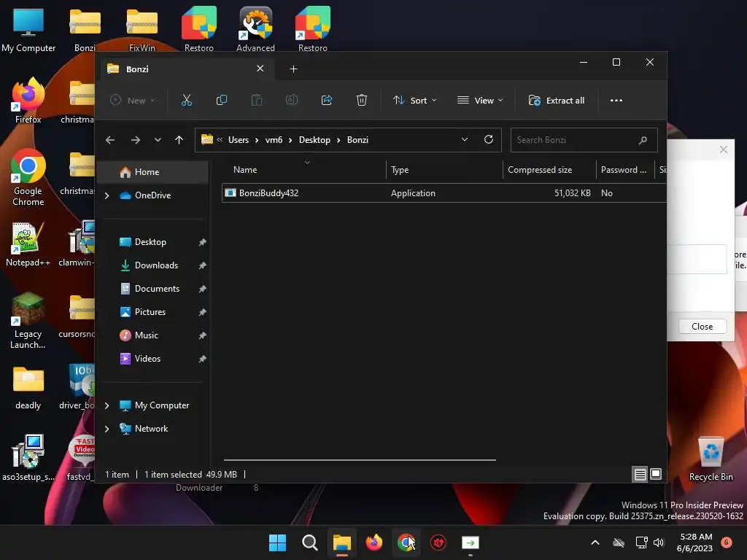747x560 pixels.
Task: Open Notepad++ desktop shortcut
Action: [x=28, y=244]
